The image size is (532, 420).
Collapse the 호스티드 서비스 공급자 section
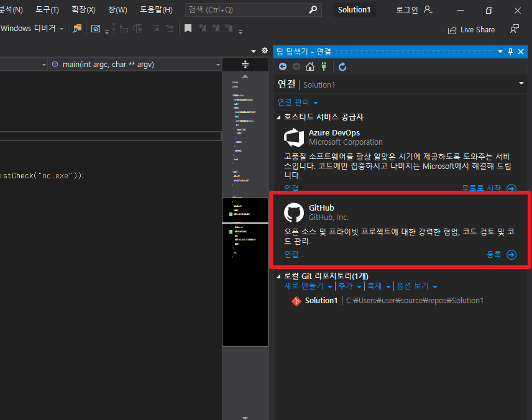[278, 117]
